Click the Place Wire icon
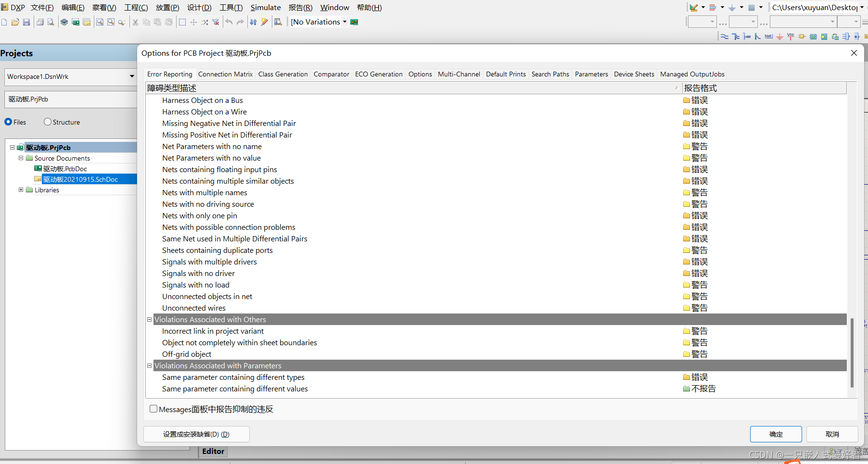The width and height of the screenshot is (868, 464). click(x=725, y=37)
